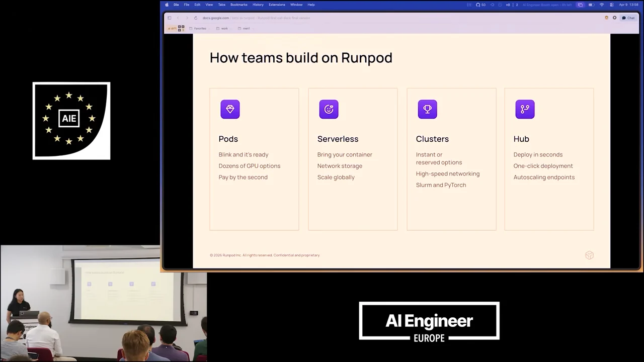
Task: Go forward with the browser forward arrow
Action: 187,18
